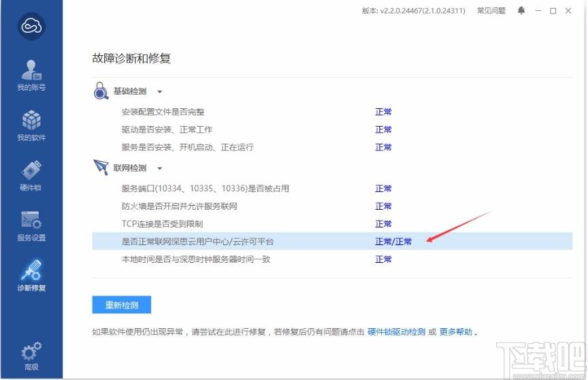The image size is (588, 380).
Task: Select row 驱动是否安装、正常工作
Action: tap(332, 129)
